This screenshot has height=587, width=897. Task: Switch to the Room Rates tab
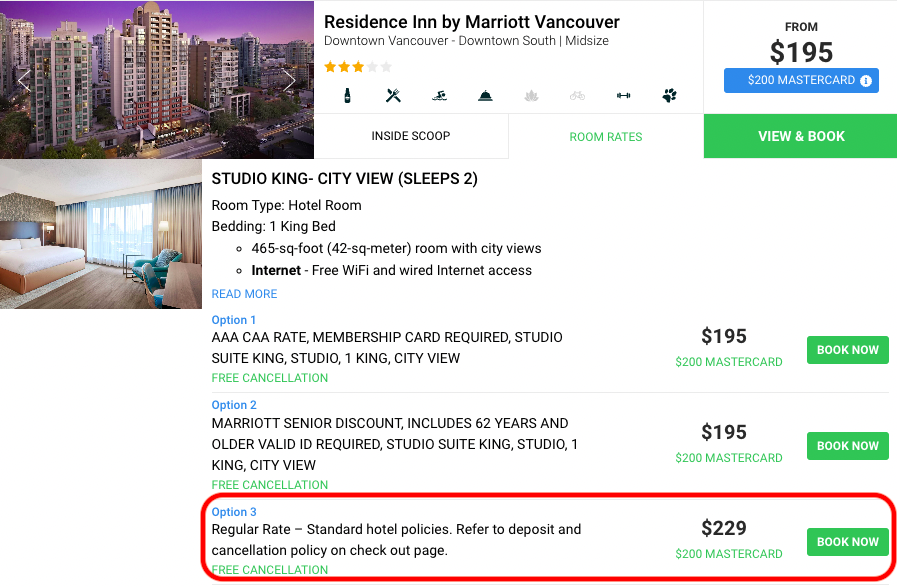(x=606, y=137)
